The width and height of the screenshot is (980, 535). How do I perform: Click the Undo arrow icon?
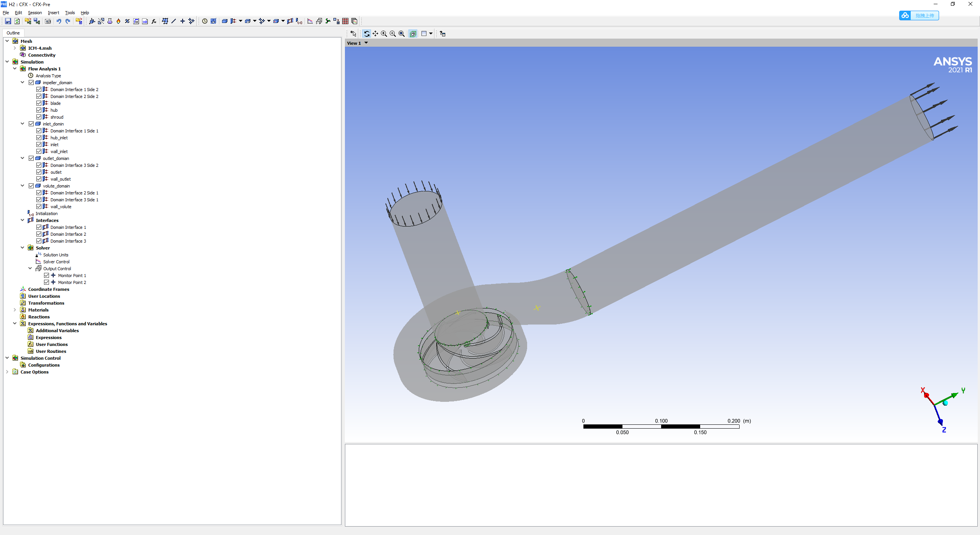59,21
